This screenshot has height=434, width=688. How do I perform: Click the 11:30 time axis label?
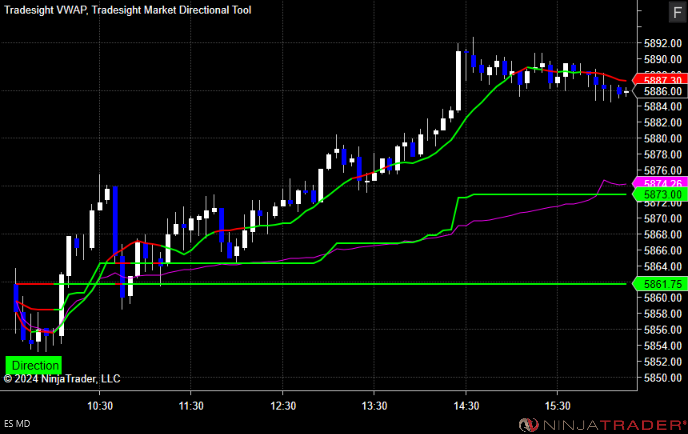click(191, 406)
